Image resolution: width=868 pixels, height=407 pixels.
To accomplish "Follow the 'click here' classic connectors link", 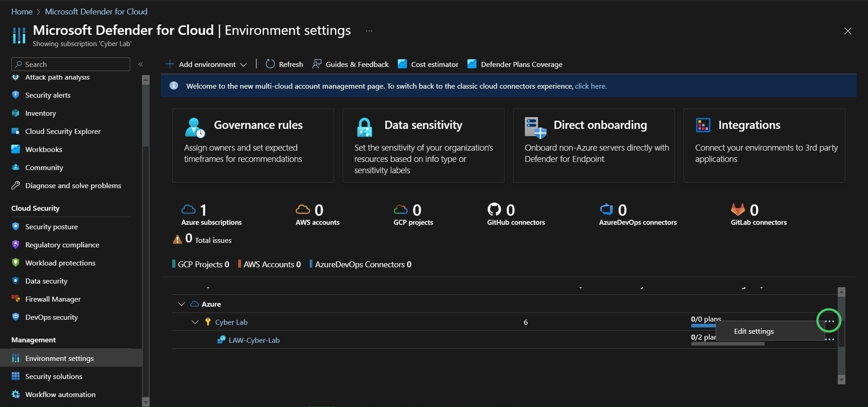I will coord(590,86).
